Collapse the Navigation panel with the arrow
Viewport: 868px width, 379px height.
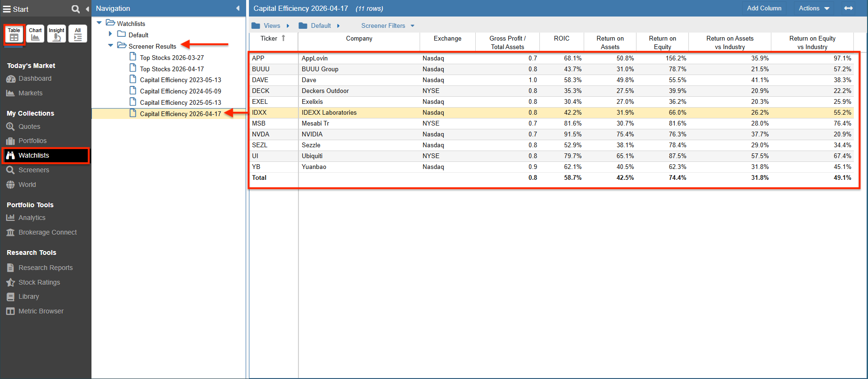coord(238,8)
